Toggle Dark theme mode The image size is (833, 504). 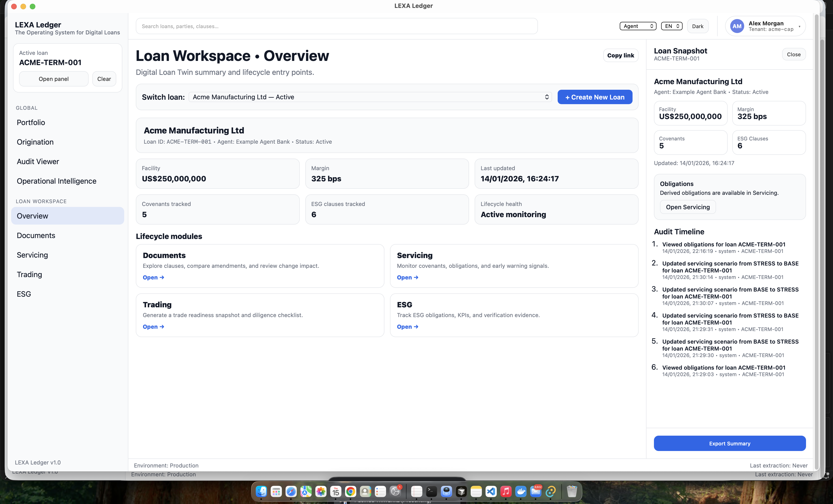697,26
